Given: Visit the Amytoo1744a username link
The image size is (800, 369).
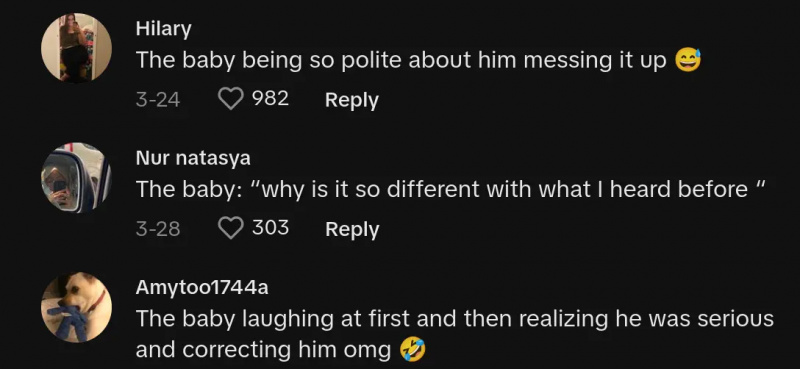Looking at the screenshot, I should tap(202, 288).
